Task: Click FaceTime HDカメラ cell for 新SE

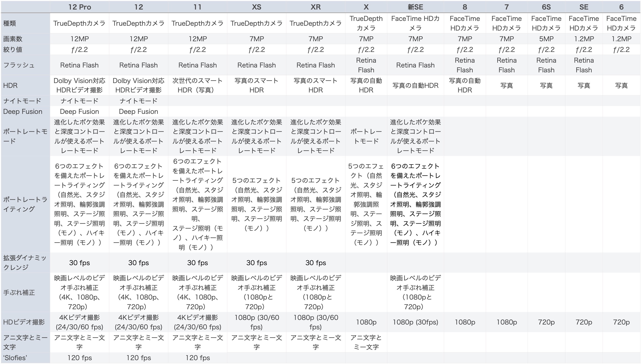Action: click(x=415, y=23)
